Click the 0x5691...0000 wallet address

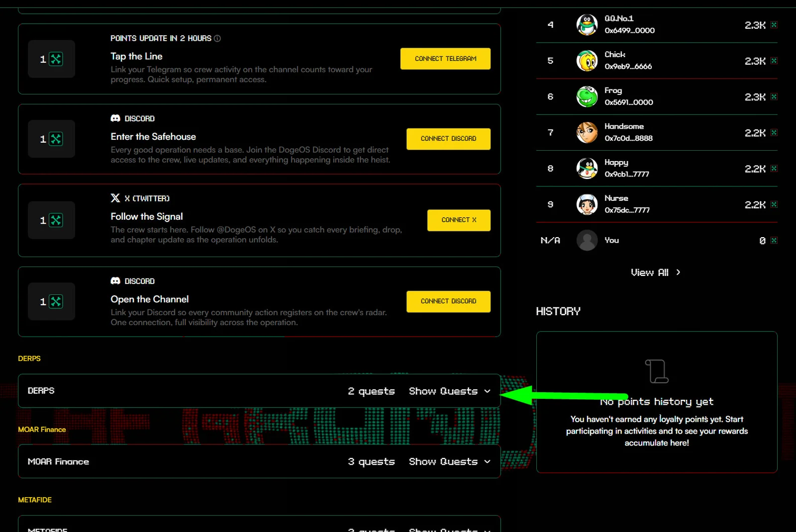[x=629, y=102]
